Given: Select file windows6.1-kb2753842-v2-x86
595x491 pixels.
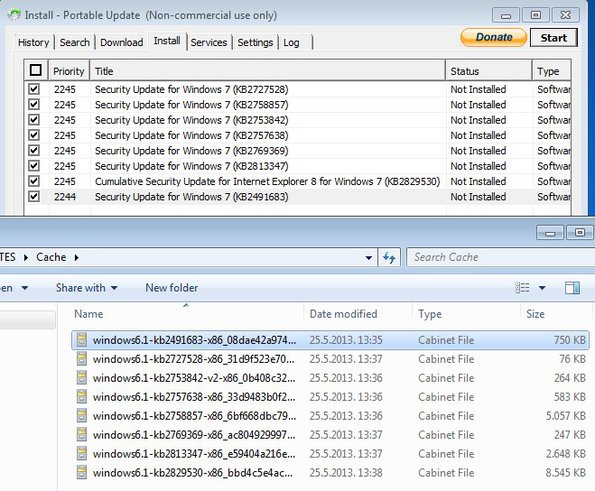Looking at the screenshot, I should tap(330, 378).
